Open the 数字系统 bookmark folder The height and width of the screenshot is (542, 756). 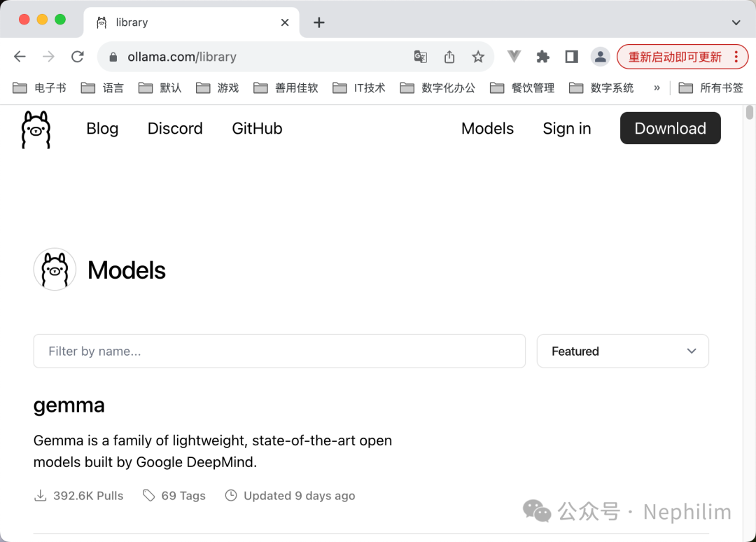(x=601, y=88)
